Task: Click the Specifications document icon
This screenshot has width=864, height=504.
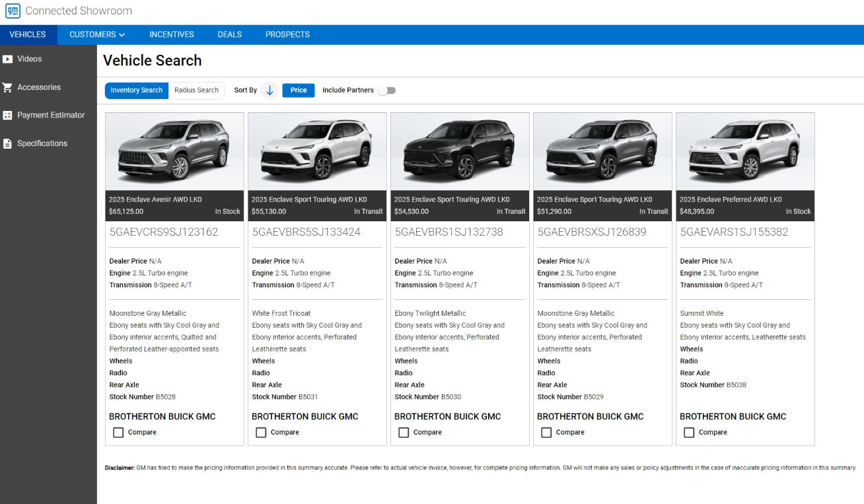Action: tap(8, 143)
